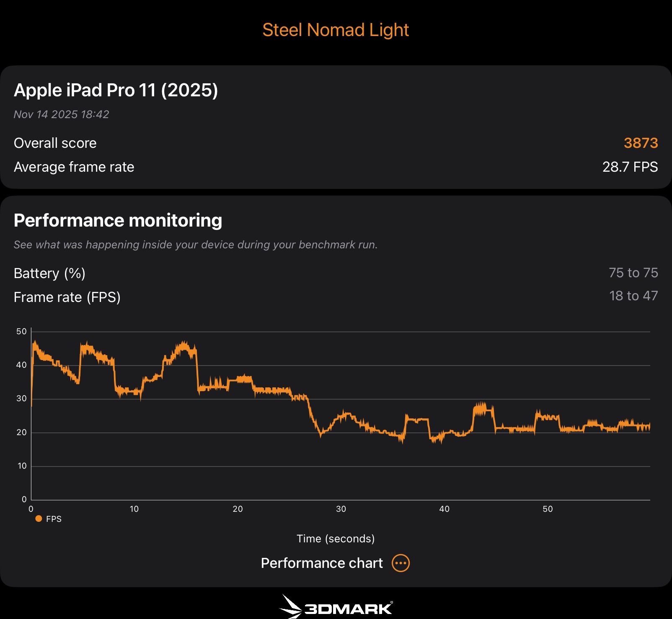Click the 40 label on the time axis
672x619 pixels.
click(x=444, y=509)
